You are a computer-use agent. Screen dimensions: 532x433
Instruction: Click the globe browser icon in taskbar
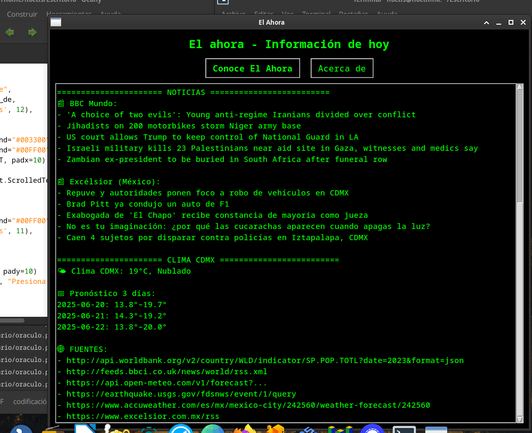pos(213,429)
